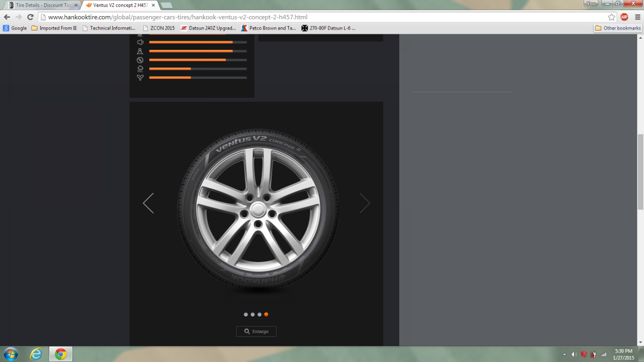Open the AdBlock Plus extension icon

pyautogui.click(x=624, y=17)
